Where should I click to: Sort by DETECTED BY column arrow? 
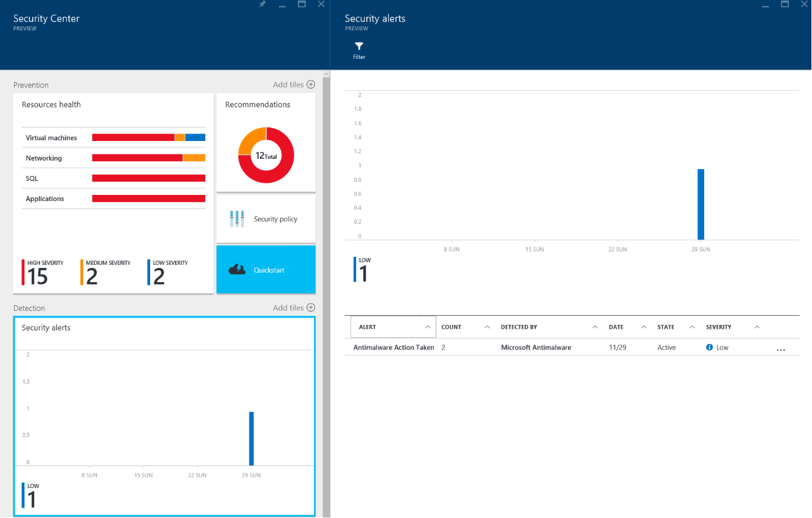point(595,327)
